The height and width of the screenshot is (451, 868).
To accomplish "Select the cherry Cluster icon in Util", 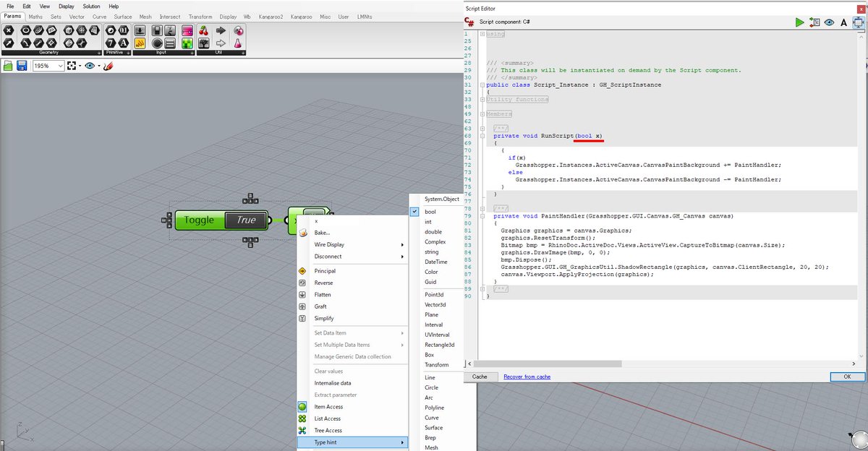I will pos(202,31).
